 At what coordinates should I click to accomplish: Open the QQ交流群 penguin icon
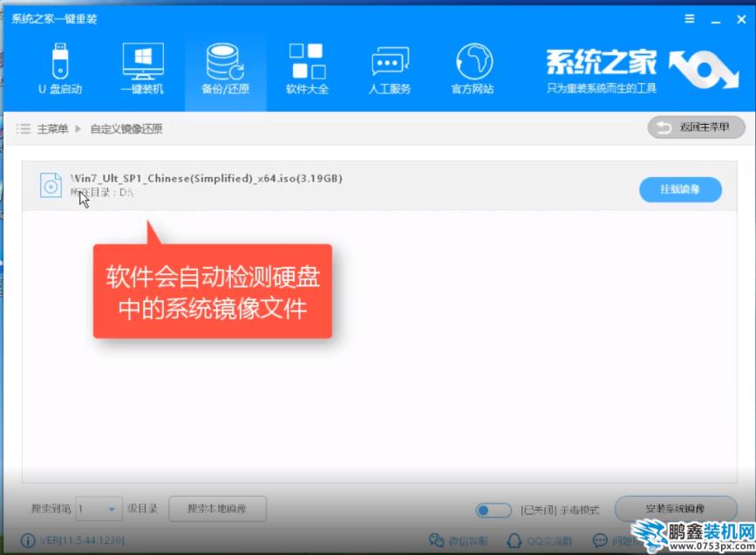[x=514, y=540]
